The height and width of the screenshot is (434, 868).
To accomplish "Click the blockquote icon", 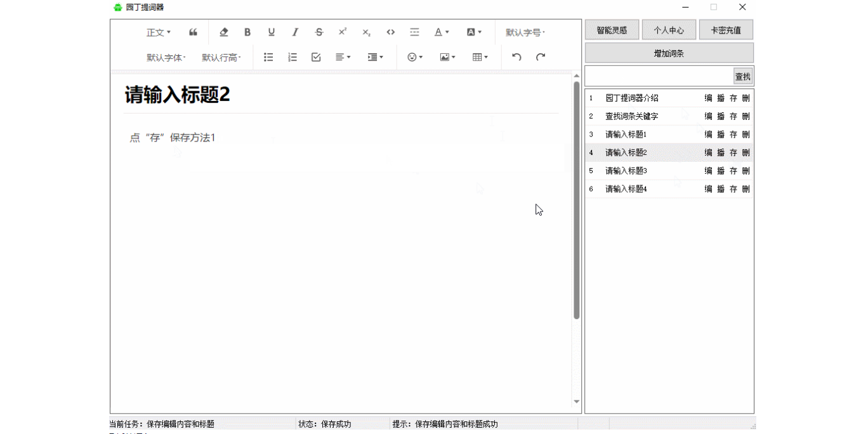I will tap(193, 32).
